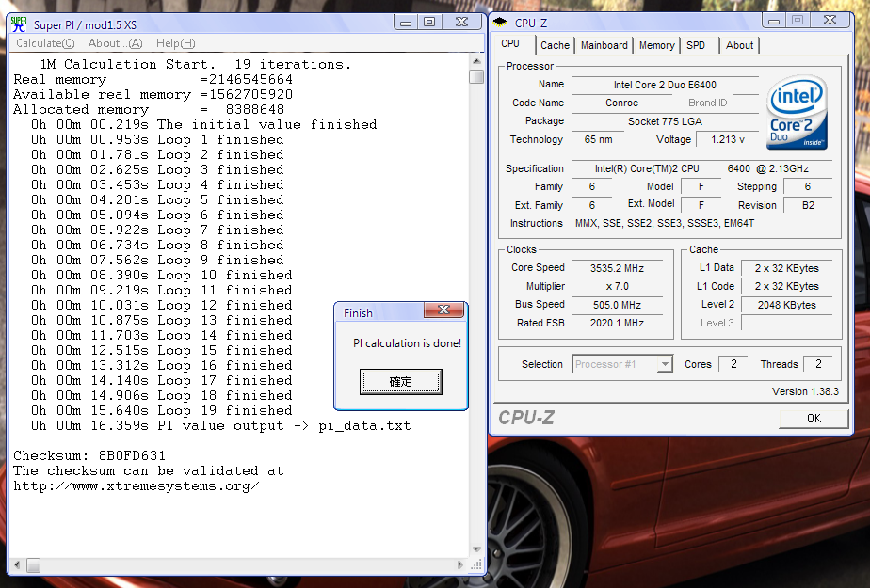Click the Loop 1 finished line
The image size is (870, 588).
pyautogui.click(x=157, y=139)
